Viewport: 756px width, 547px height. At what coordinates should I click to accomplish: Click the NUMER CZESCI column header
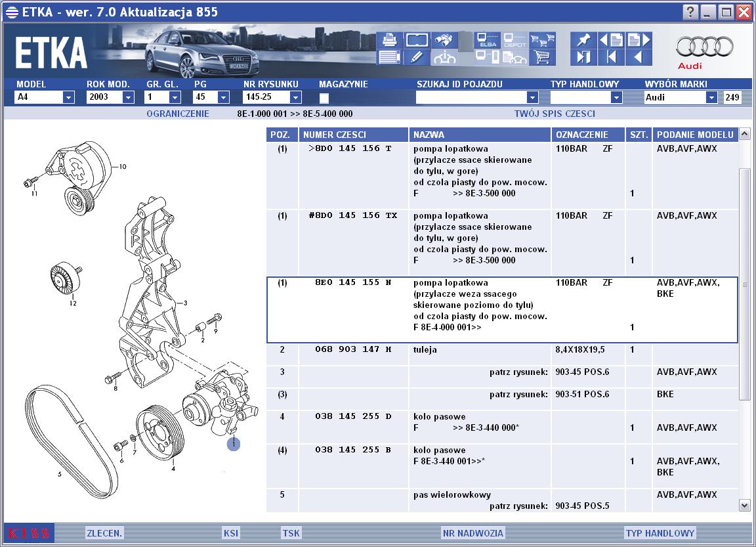[354, 135]
